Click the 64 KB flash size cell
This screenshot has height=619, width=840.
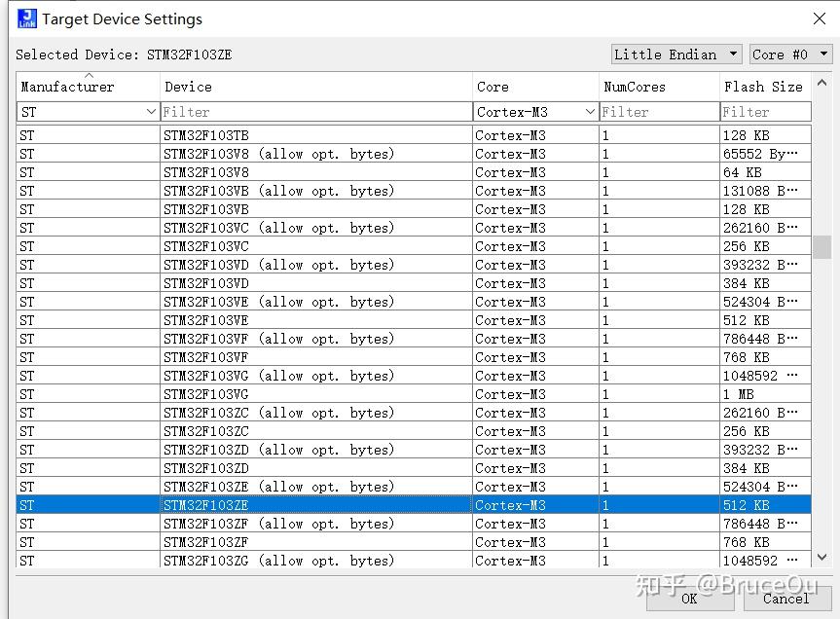coord(765,172)
